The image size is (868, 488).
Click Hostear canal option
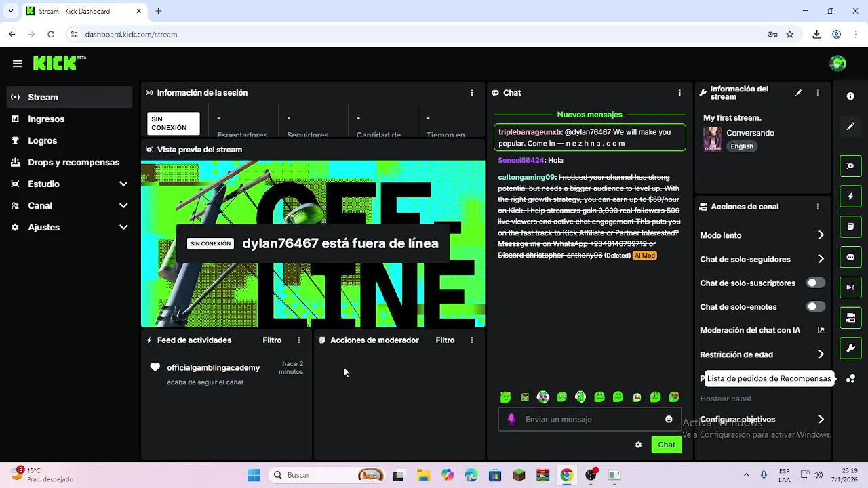click(x=725, y=399)
